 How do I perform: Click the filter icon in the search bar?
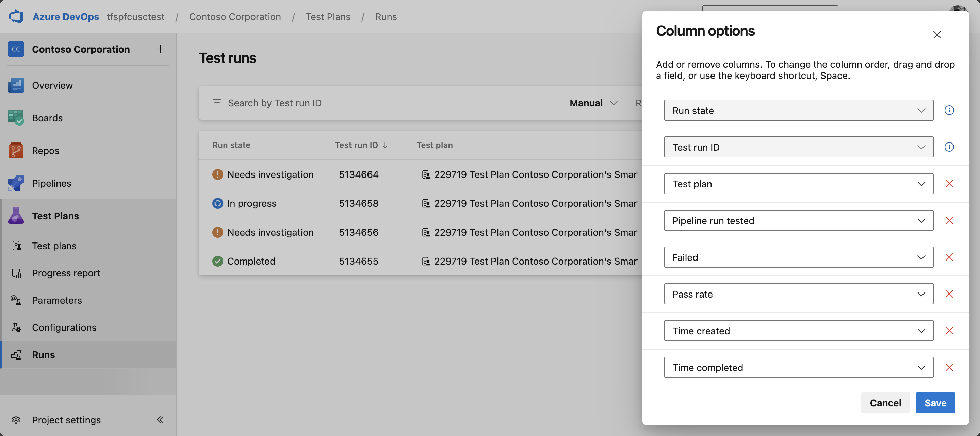tap(217, 103)
